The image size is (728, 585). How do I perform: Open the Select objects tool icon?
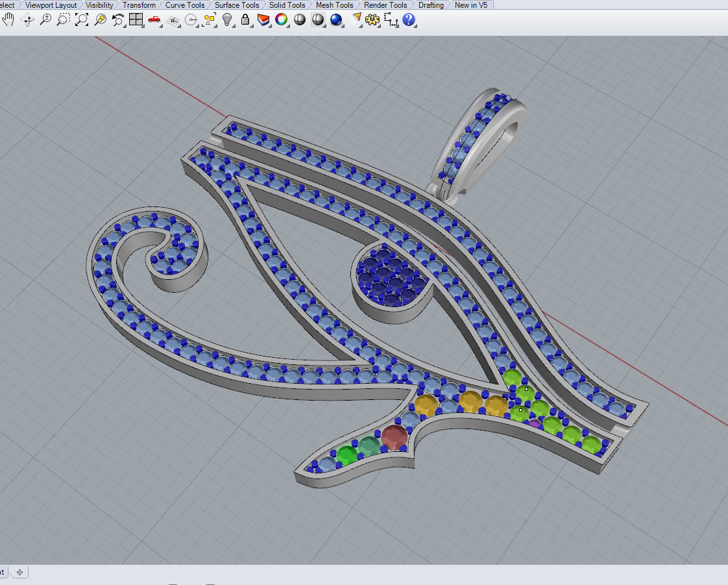point(209,20)
